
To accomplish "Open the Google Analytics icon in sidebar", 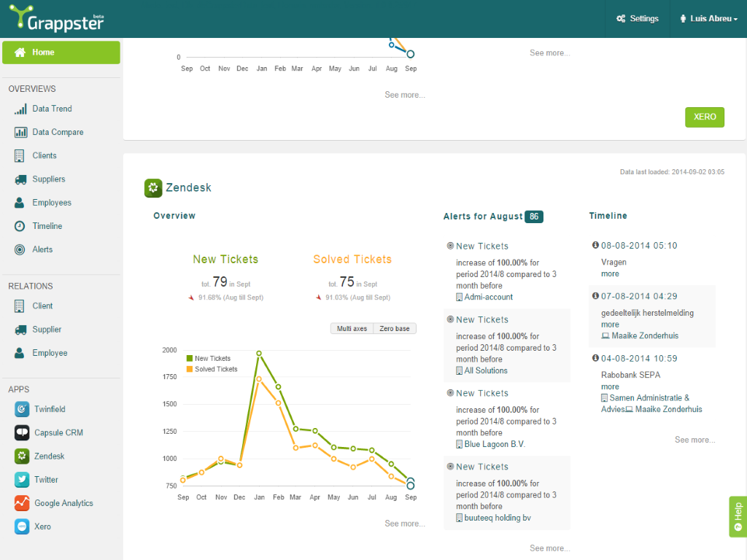I will [x=22, y=503].
